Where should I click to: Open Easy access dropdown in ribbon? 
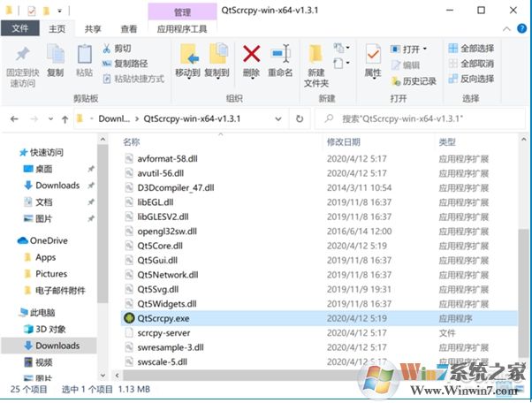(x=341, y=63)
